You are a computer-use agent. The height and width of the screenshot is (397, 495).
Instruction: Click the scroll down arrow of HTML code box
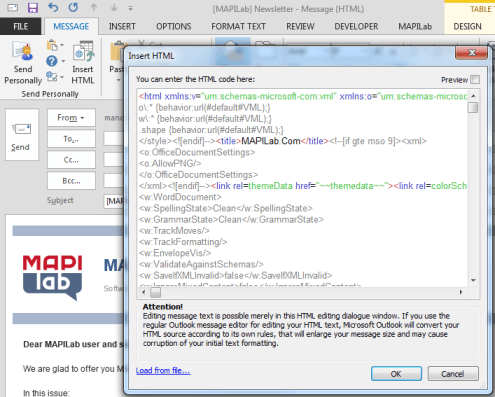[473, 280]
